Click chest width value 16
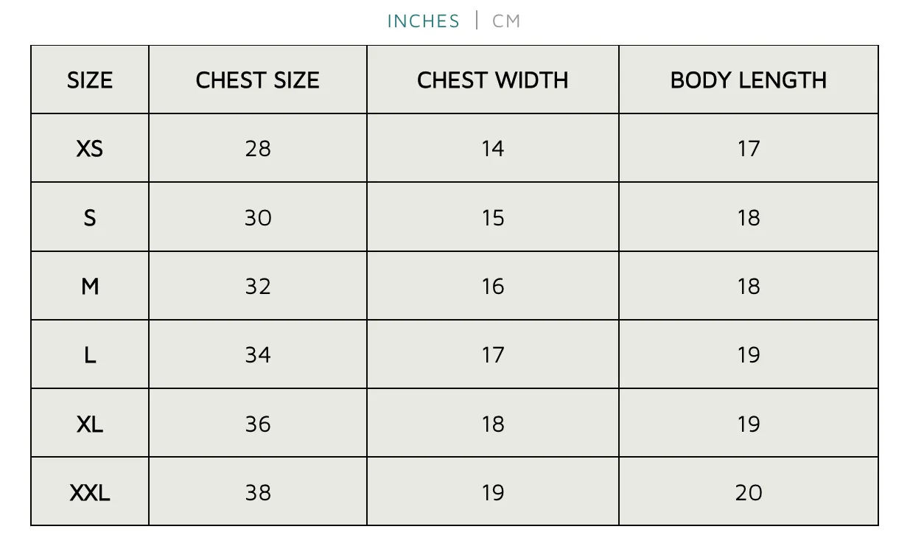Screen dimensions: 924x560 point(493,286)
